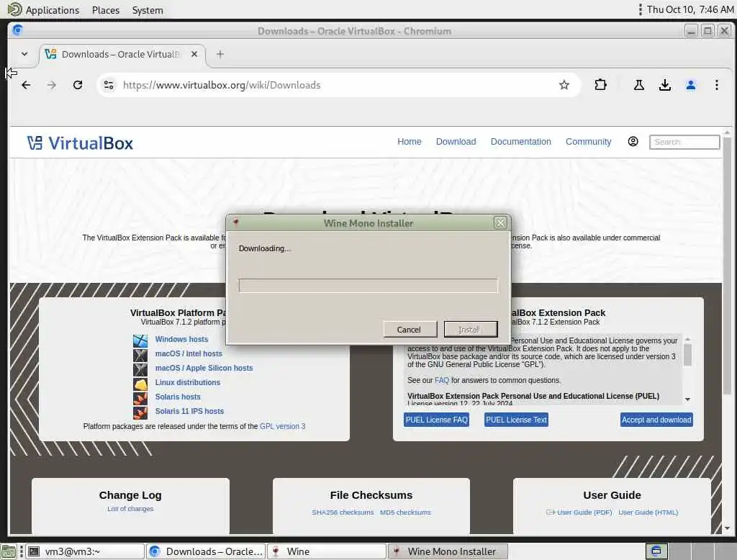Viewport: 737px width, 560px height.
Task: Click the clock in the top panel
Action: tap(690, 10)
